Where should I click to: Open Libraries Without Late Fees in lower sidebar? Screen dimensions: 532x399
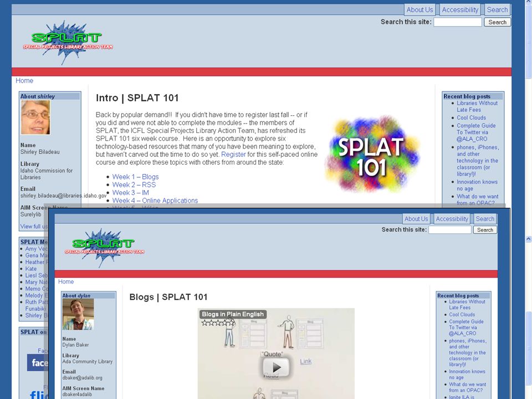467,304
